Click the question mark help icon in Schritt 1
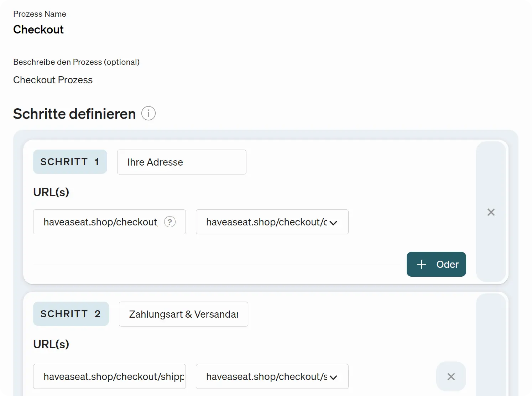This screenshot has height=396, width=532. click(x=170, y=222)
